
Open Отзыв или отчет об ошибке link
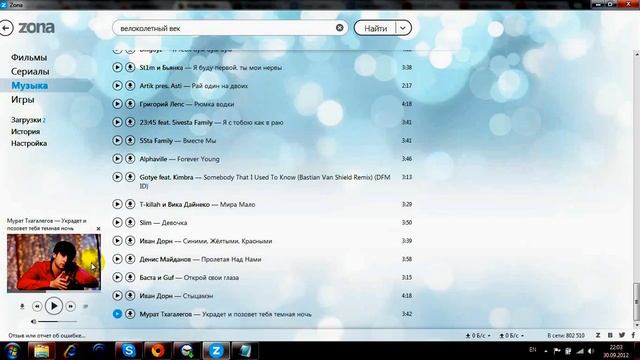(47, 336)
